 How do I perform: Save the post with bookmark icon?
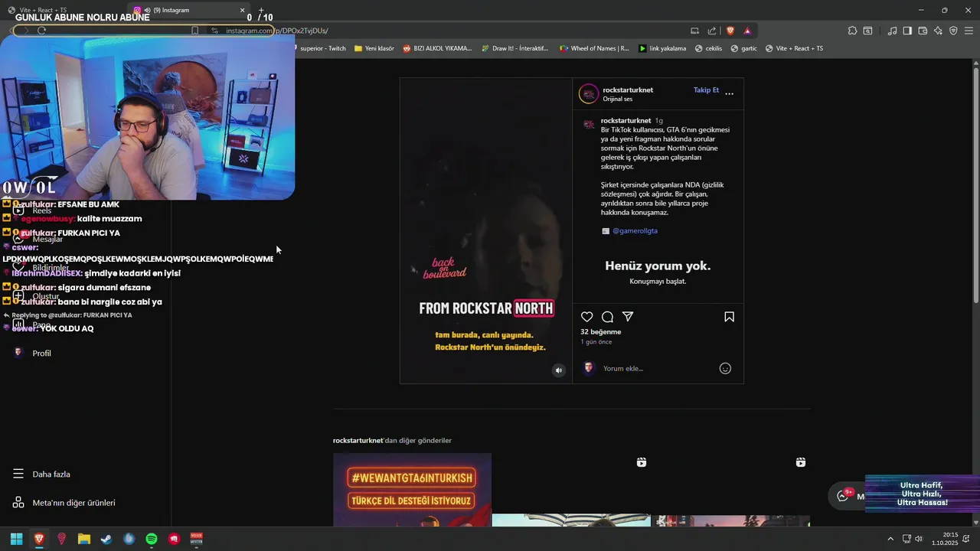(x=729, y=317)
